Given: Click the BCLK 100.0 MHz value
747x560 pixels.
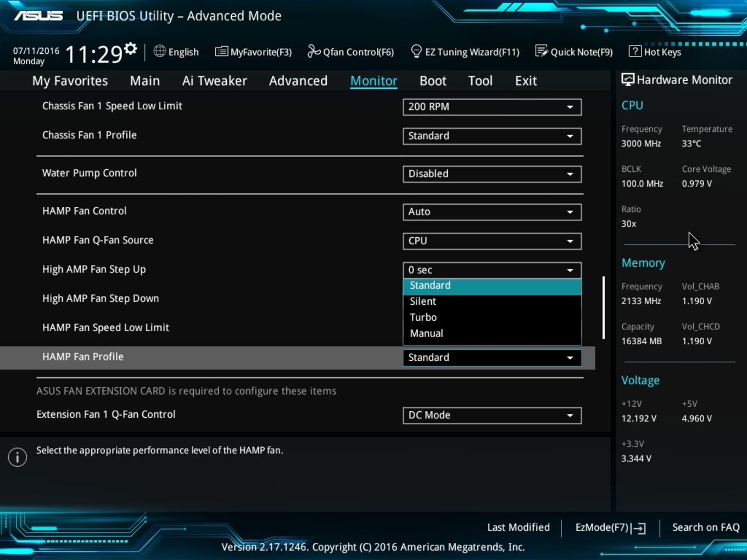Looking at the screenshot, I should coord(642,183).
